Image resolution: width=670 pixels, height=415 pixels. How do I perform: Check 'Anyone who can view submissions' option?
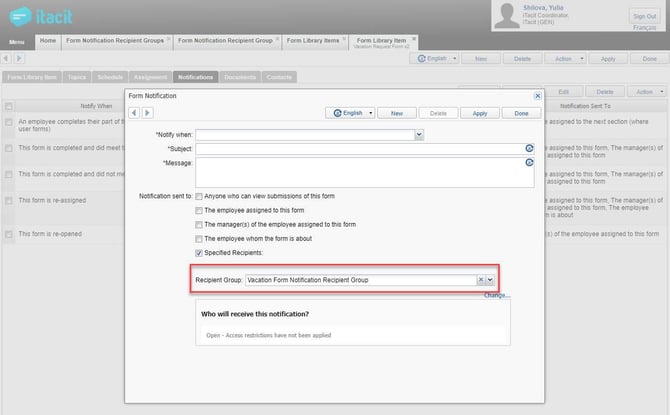point(199,197)
